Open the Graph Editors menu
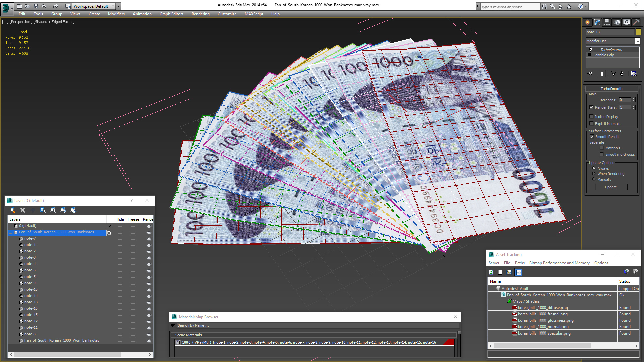Image resolution: width=644 pixels, height=362 pixels. pyautogui.click(x=171, y=14)
